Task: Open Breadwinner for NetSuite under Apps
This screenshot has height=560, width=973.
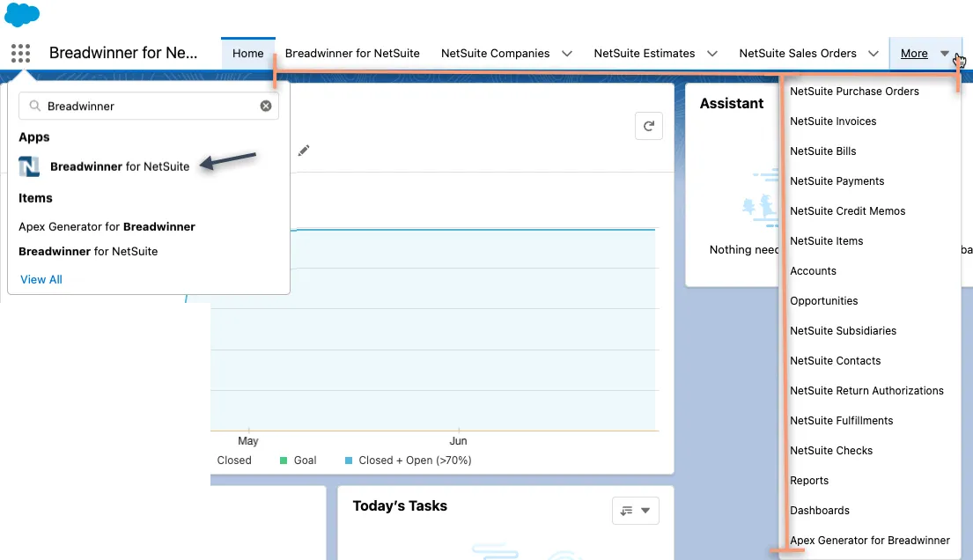Action: click(x=120, y=166)
